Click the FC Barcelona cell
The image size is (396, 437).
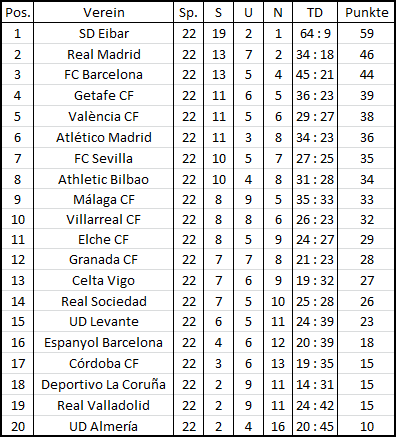[104, 74]
